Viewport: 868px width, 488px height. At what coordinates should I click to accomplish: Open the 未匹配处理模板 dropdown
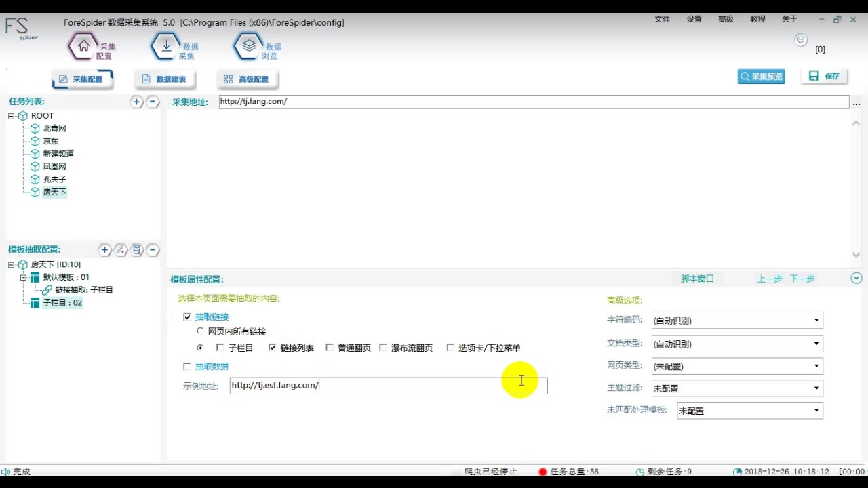[x=750, y=410]
